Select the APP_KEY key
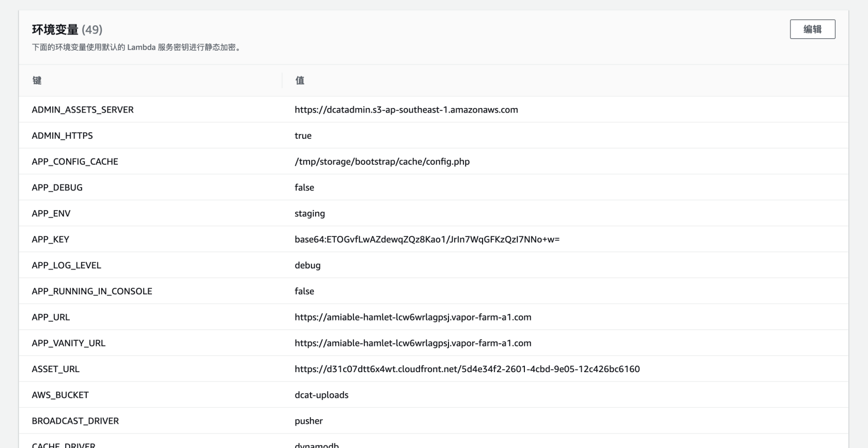Screen dimensions: 868x448 50,239
